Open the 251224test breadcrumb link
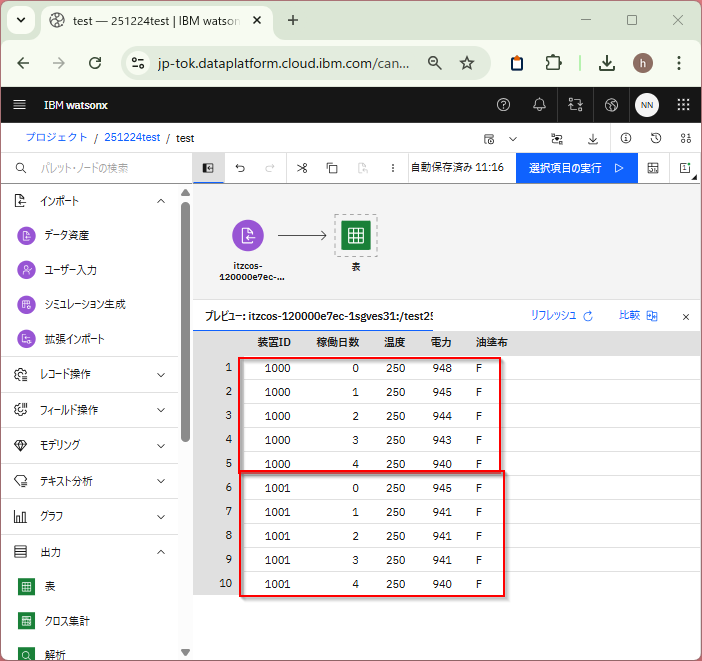The image size is (702, 661). [x=132, y=137]
